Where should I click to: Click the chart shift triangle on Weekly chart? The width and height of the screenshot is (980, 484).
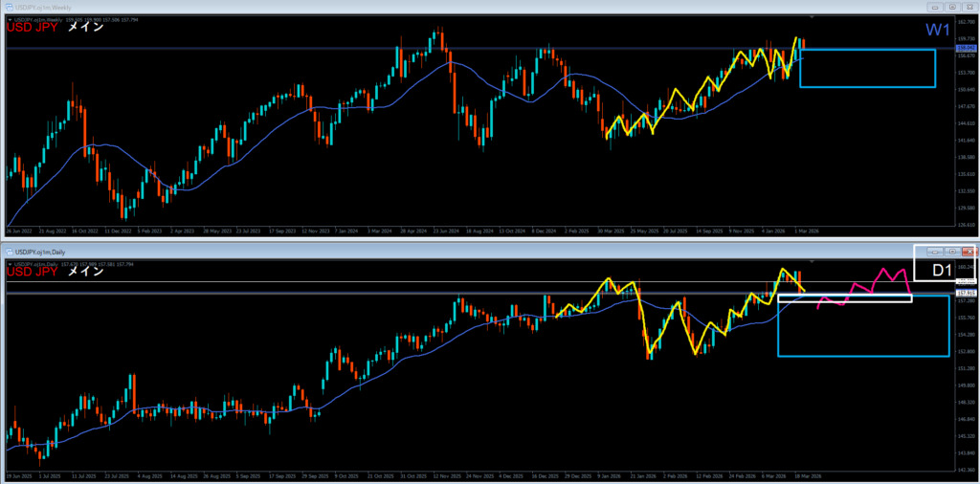(812, 19)
